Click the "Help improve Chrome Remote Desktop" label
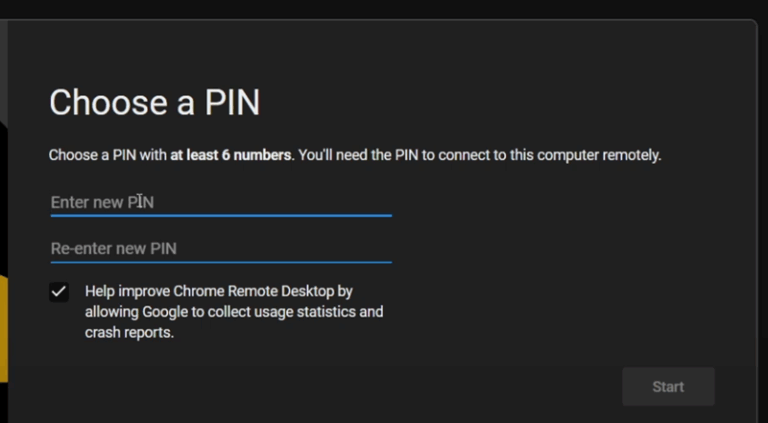768x423 pixels. pos(234,312)
